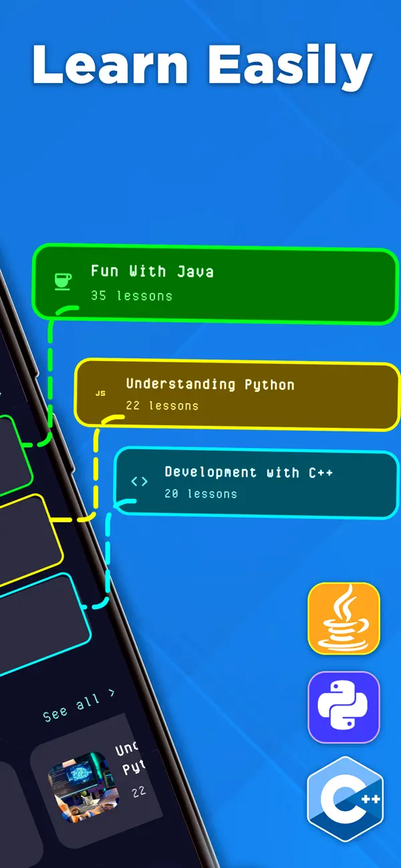This screenshot has width=401, height=868.
Task: Open the Understanding Python course
Action: pyautogui.click(x=237, y=394)
